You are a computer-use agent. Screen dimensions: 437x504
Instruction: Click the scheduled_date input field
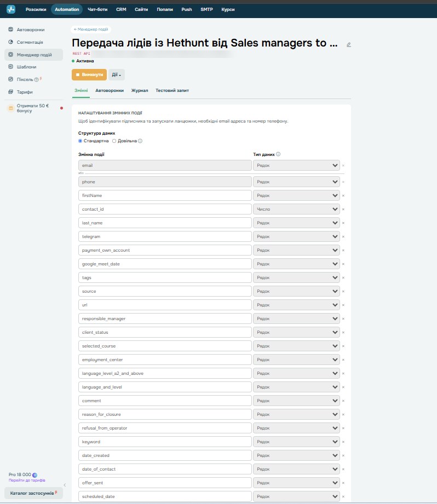coord(165,496)
